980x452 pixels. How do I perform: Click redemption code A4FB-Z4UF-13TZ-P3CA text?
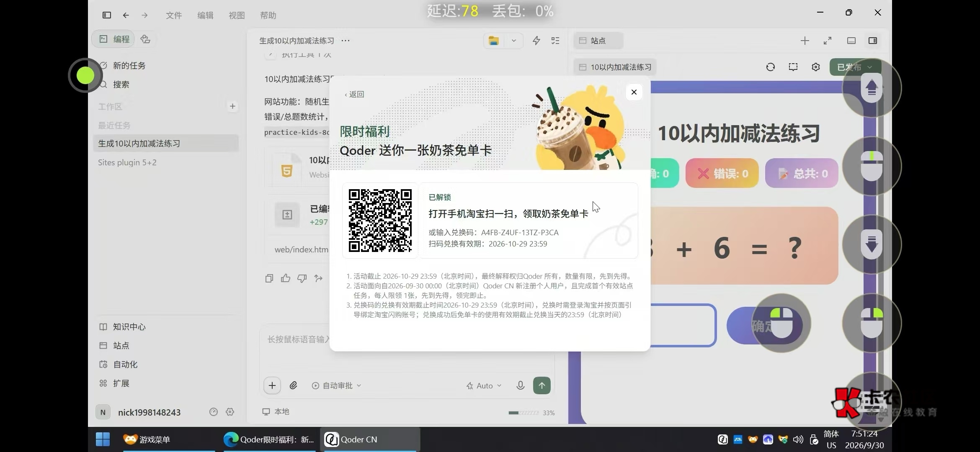click(x=520, y=233)
